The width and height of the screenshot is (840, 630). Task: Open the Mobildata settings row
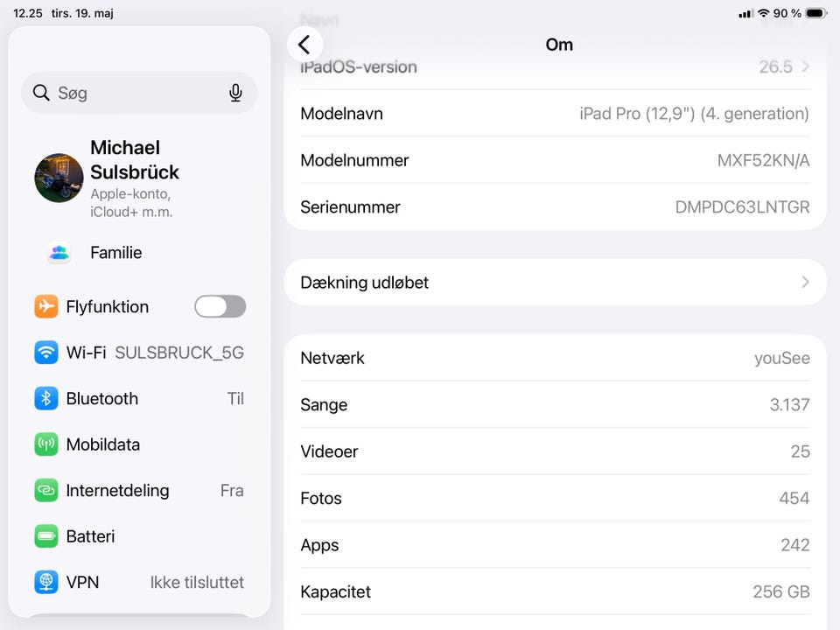(139, 444)
